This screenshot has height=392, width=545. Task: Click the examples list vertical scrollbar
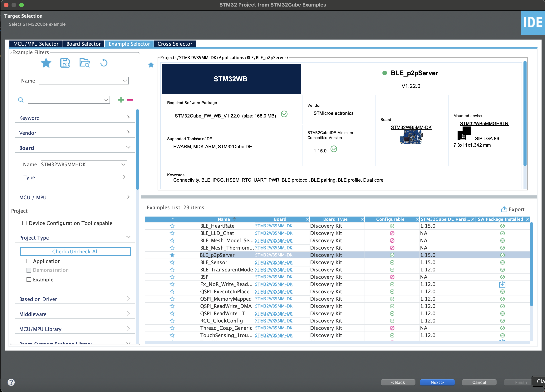(x=531, y=264)
